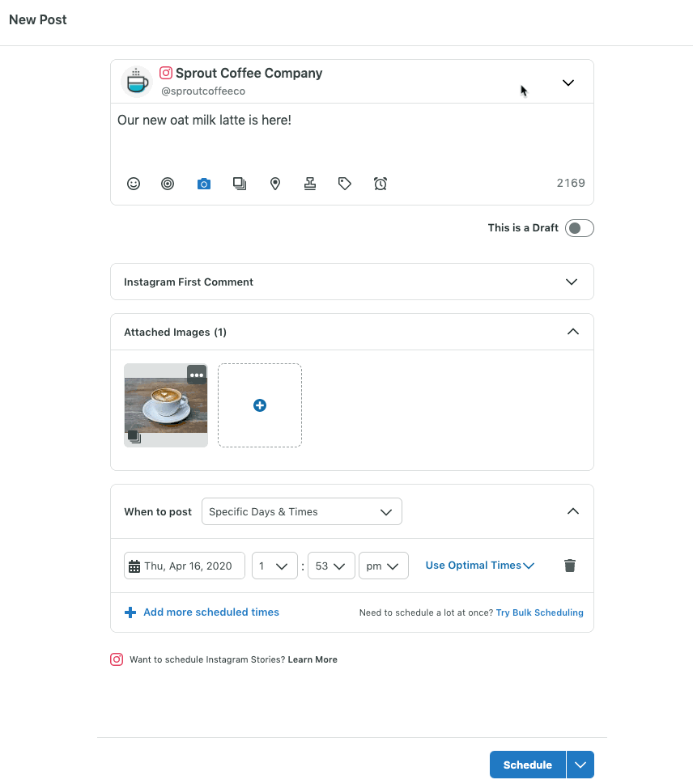Click the location pin icon
This screenshot has width=693, height=784.
pos(275,184)
